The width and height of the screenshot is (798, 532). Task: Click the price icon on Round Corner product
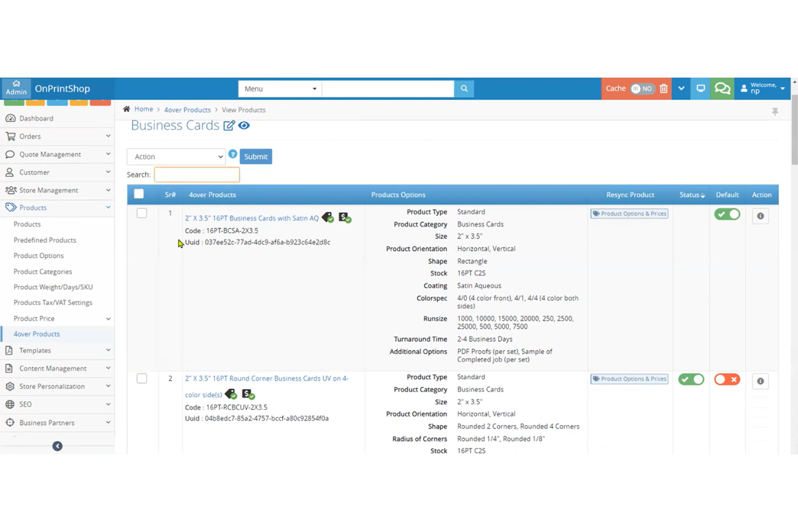click(x=248, y=394)
